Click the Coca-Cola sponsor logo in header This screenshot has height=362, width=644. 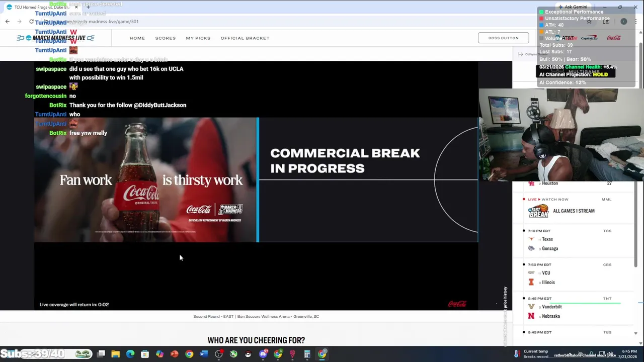coord(614,38)
